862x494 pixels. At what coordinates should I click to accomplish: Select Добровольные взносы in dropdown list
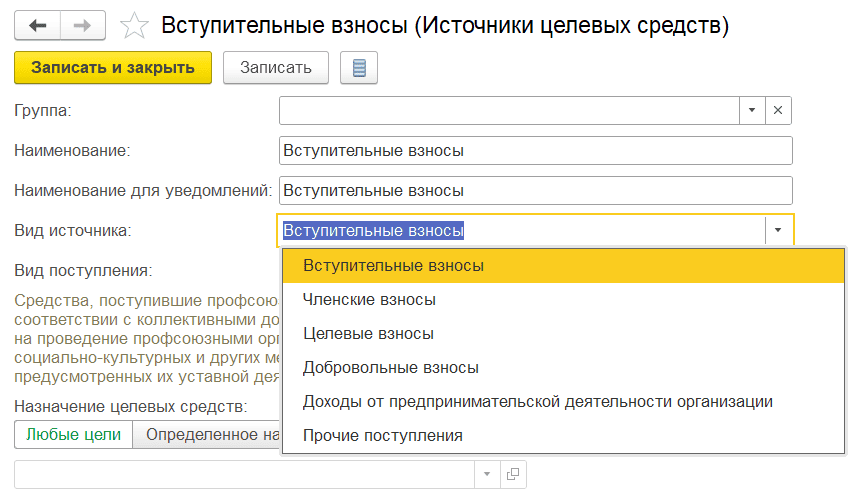(x=390, y=368)
